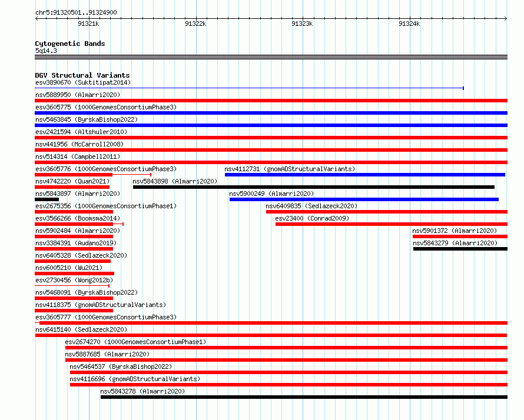
Task: Click the red bar under nsv6409835
Action: [387, 212]
